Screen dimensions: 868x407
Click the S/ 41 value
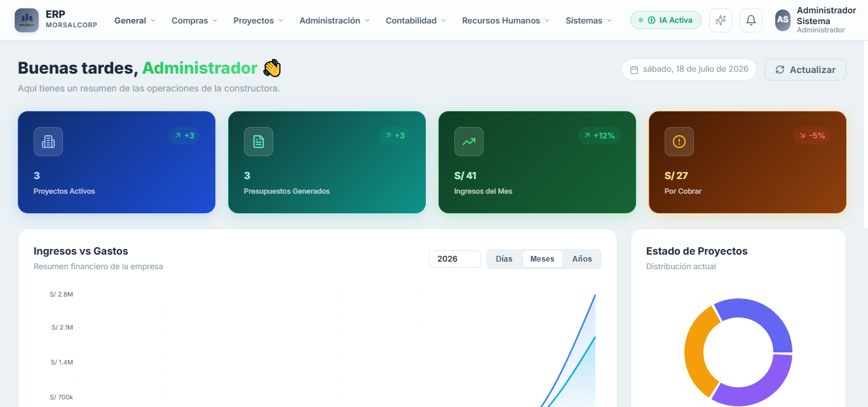pos(465,176)
